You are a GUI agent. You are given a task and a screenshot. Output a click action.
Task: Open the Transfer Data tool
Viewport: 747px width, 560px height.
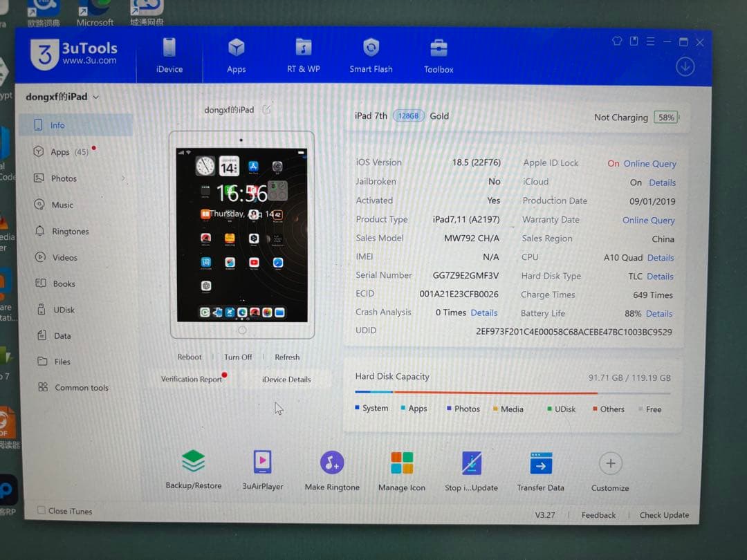point(540,470)
